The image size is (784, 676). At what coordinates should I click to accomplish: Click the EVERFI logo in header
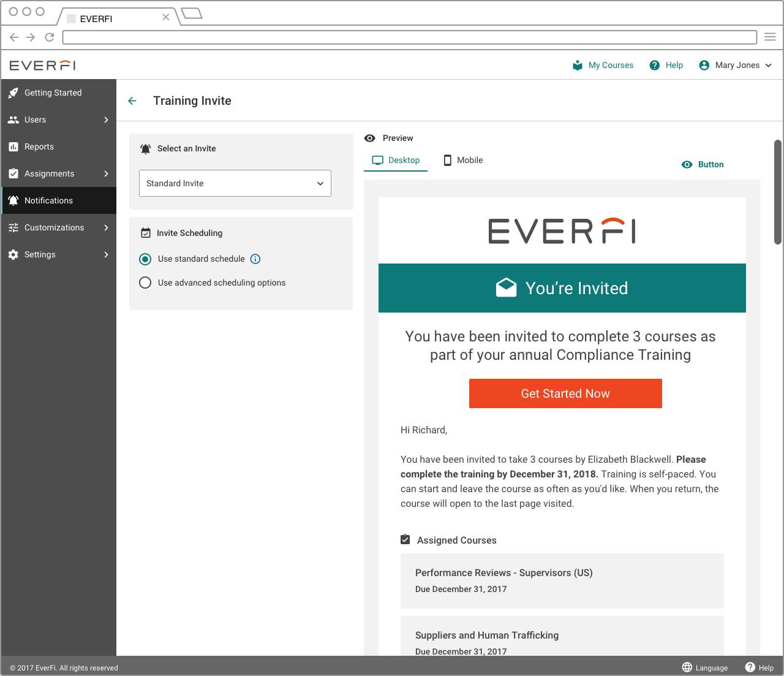pyautogui.click(x=43, y=65)
